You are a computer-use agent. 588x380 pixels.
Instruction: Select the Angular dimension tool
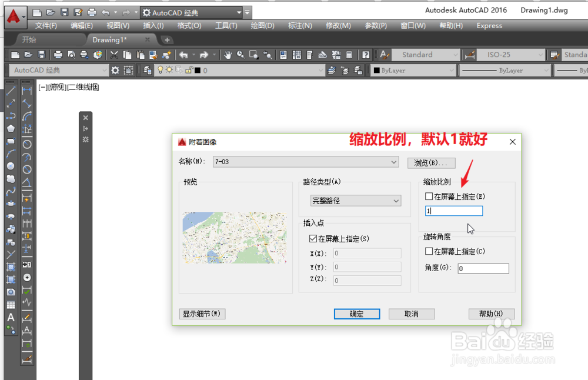pyautogui.click(x=26, y=182)
